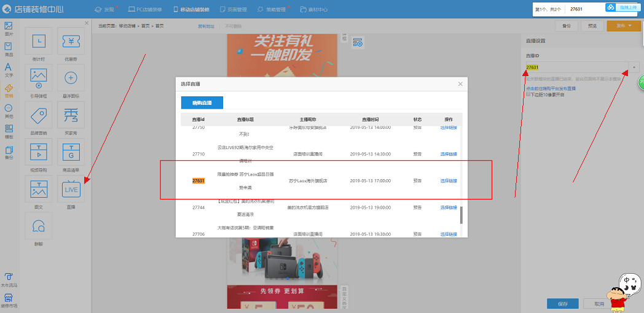Close the 选择直播 dialog
Viewport: 644px width, 313px height.
point(460,84)
